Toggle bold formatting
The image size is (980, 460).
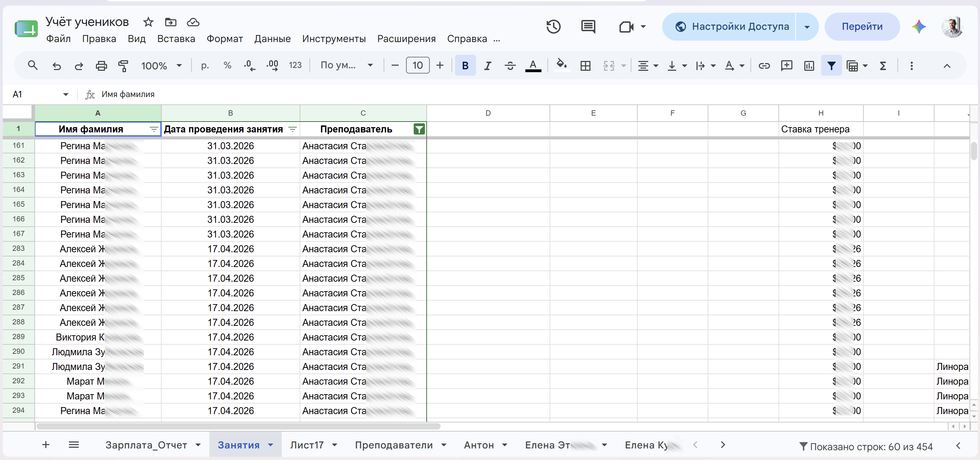tap(465, 66)
